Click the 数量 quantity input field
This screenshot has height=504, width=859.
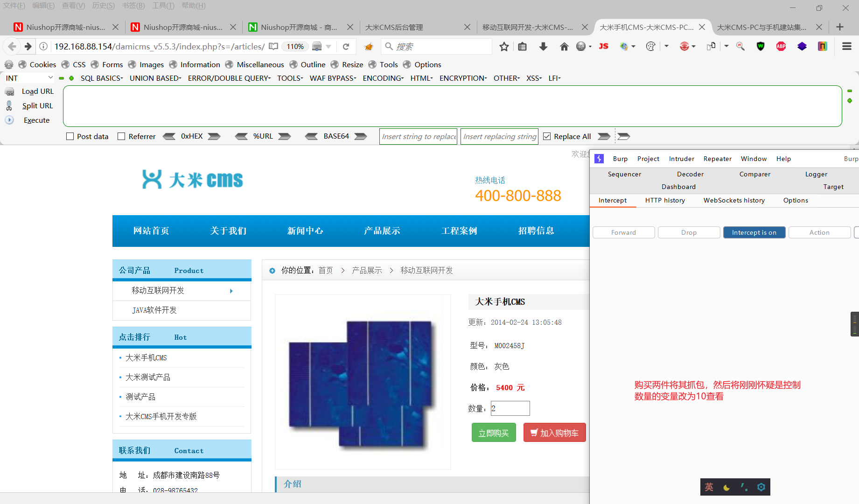point(510,408)
